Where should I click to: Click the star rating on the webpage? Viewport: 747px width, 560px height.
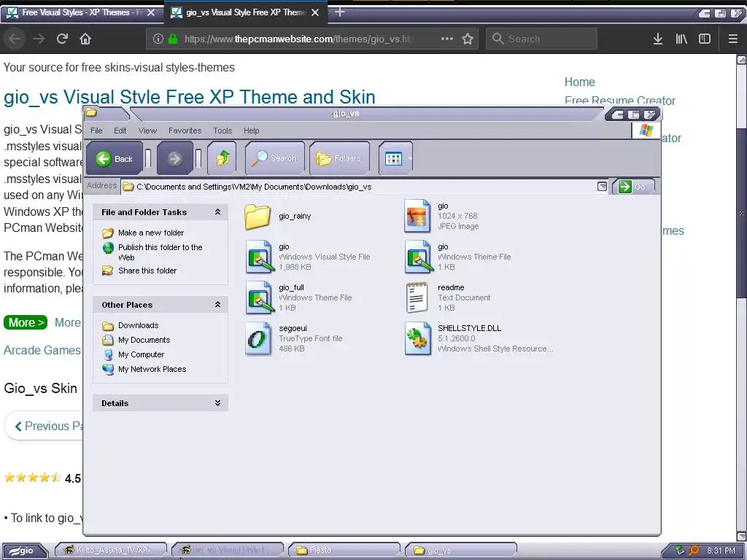[32, 477]
